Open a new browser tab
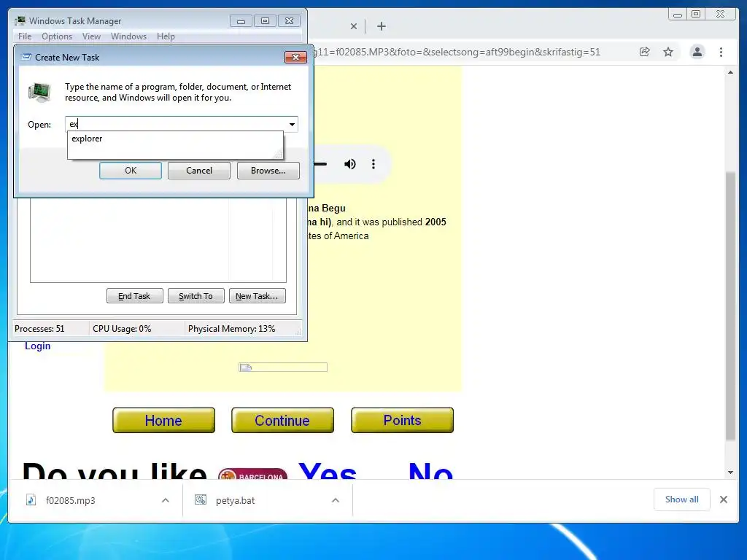 click(381, 26)
